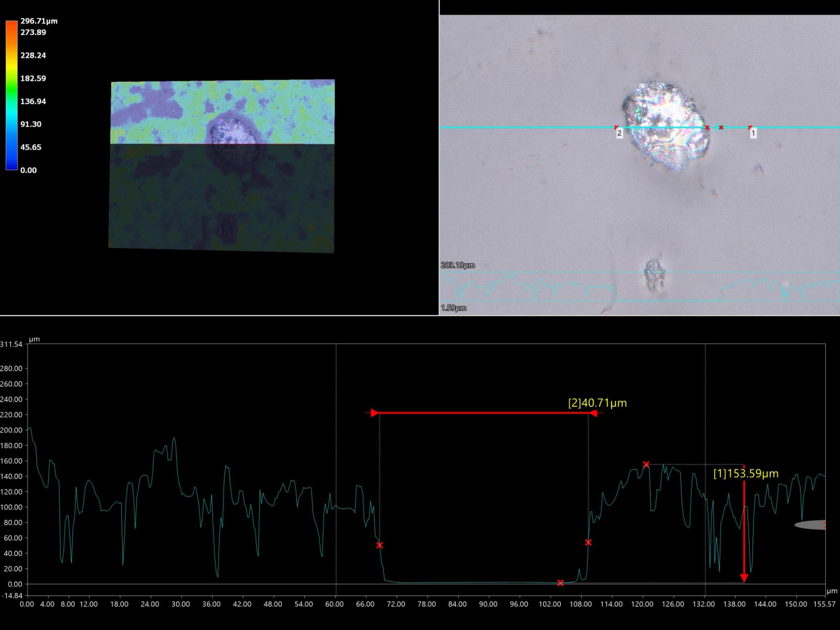Click the 228.24 scale value

coord(33,55)
